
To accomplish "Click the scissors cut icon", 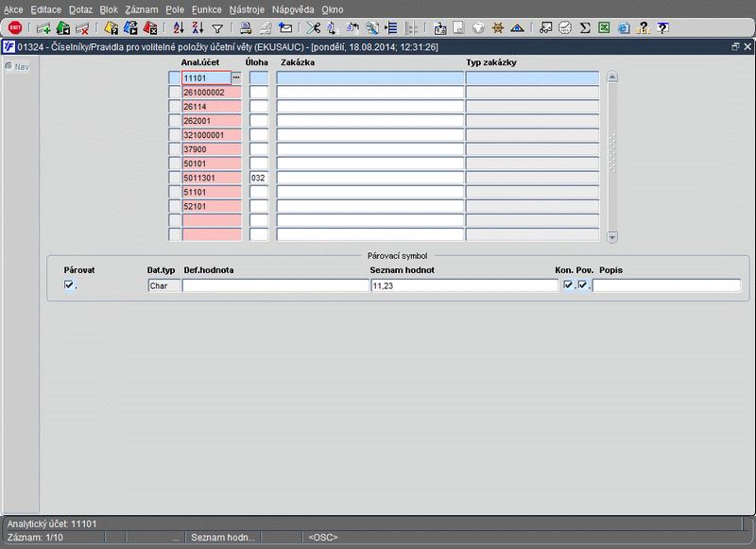I will point(314,28).
